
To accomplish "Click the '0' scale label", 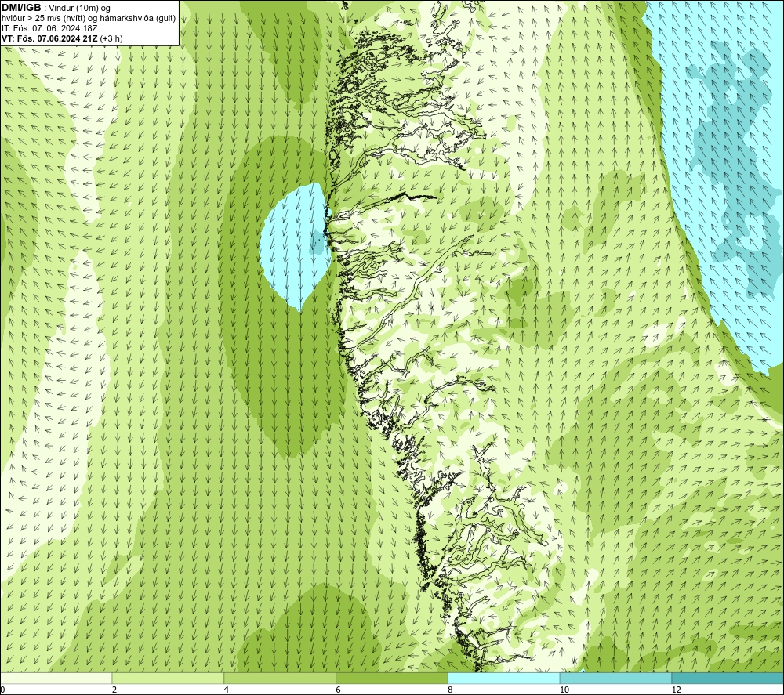I will click(x=3, y=690).
